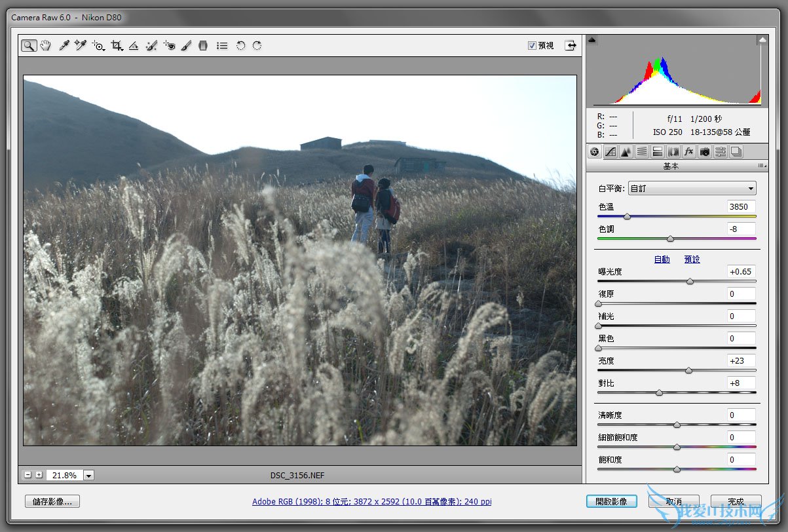
Task: Toggle shadow clipping warning on histogram
Action: point(592,40)
